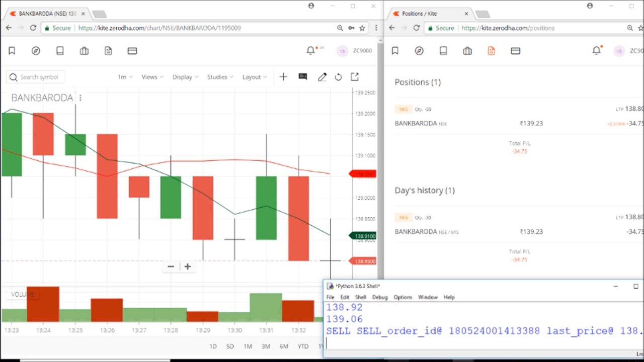Viewport: 644px width, 362px height.
Task: Open Funds card icon in chart window
Action: click(x=132, y=51)
